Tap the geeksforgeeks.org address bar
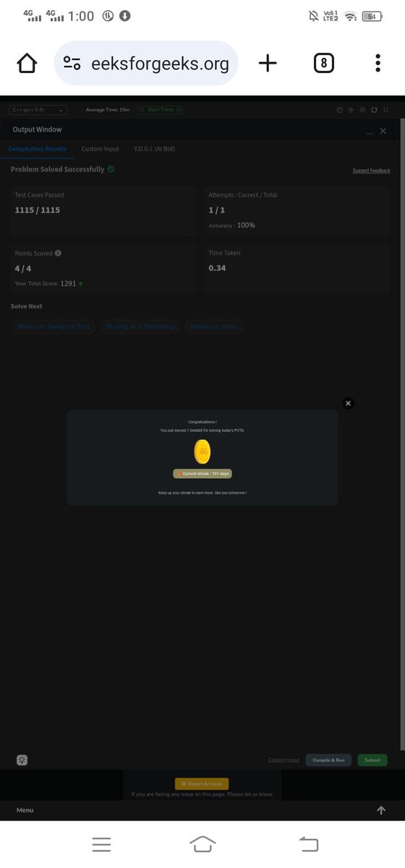 click(x=146, y=64)
